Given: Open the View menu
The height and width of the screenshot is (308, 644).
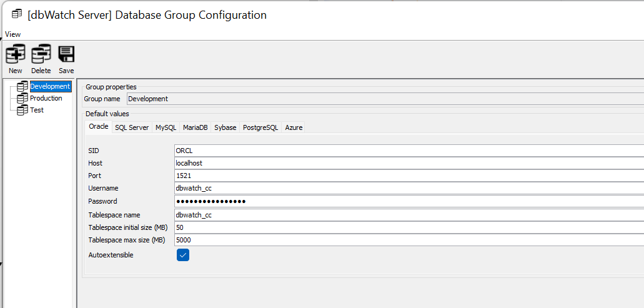Looking at the screenshot, I should (12, 34).
